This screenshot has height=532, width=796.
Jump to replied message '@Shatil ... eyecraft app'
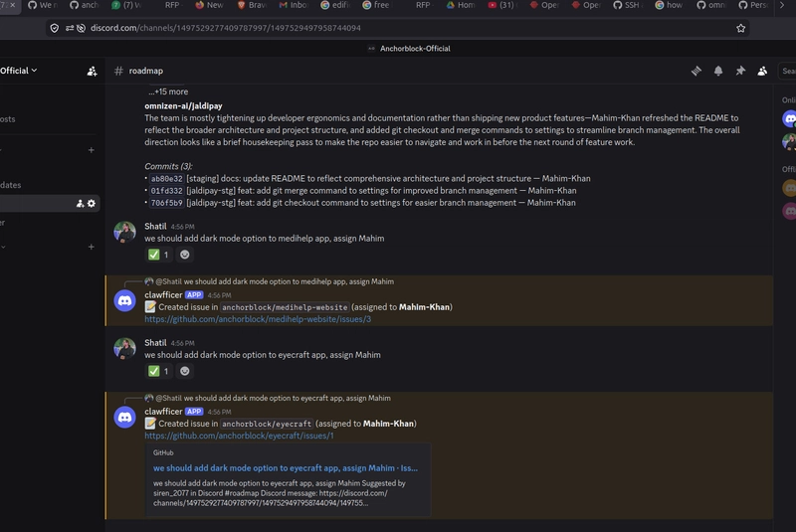pyautogui.click(x=273, y=398)
